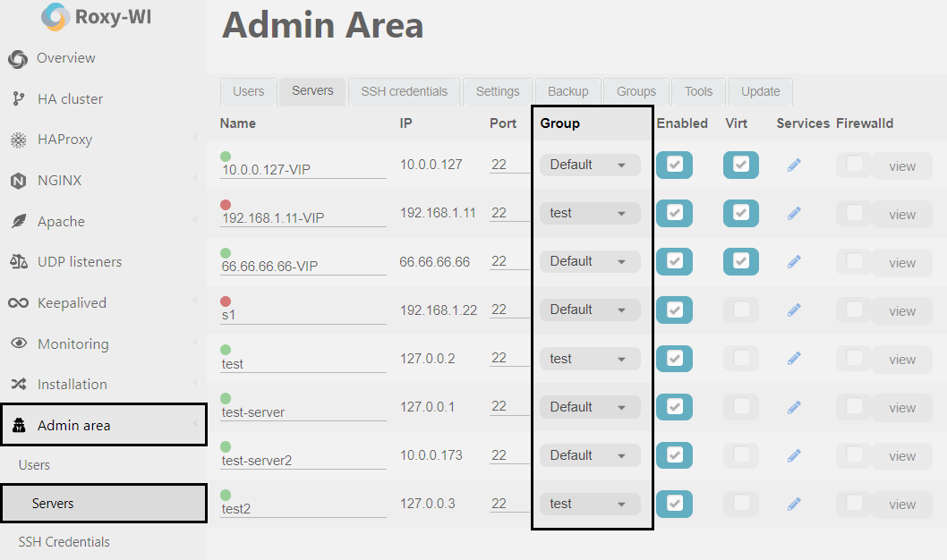Open the Overview page from the sidebar

tap(68, 57)
